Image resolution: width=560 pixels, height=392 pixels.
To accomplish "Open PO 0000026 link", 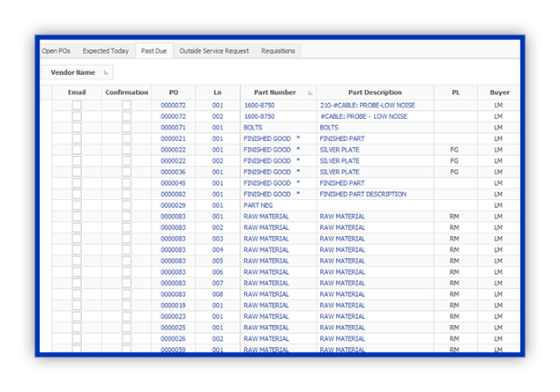I will 173,338.
